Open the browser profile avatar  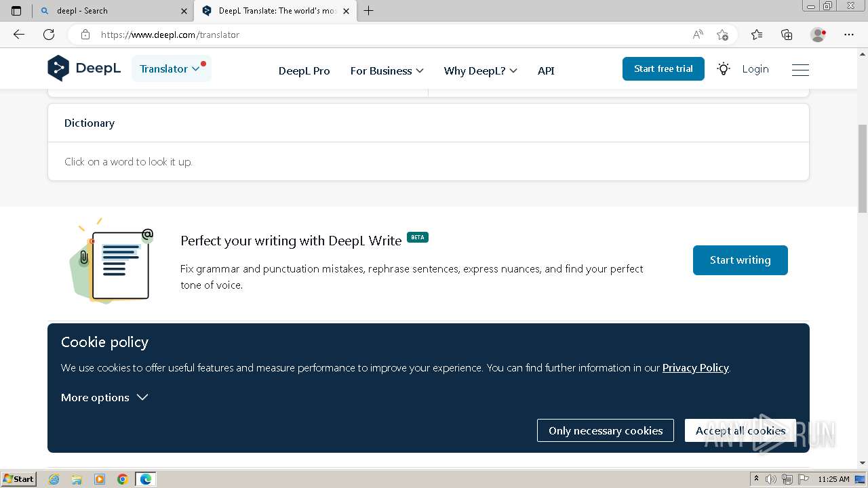pyautogui.click(x=818, y=35)
